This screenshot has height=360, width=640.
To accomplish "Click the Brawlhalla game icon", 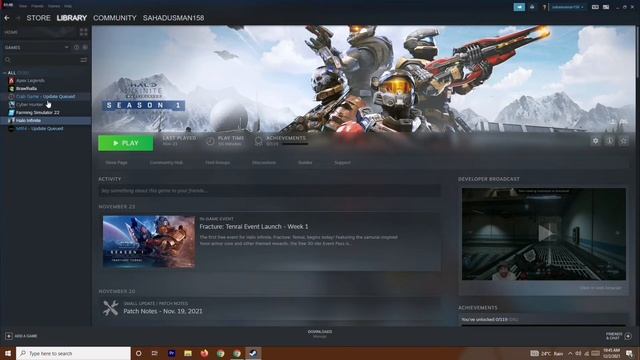I will click(x=11, y=89).
